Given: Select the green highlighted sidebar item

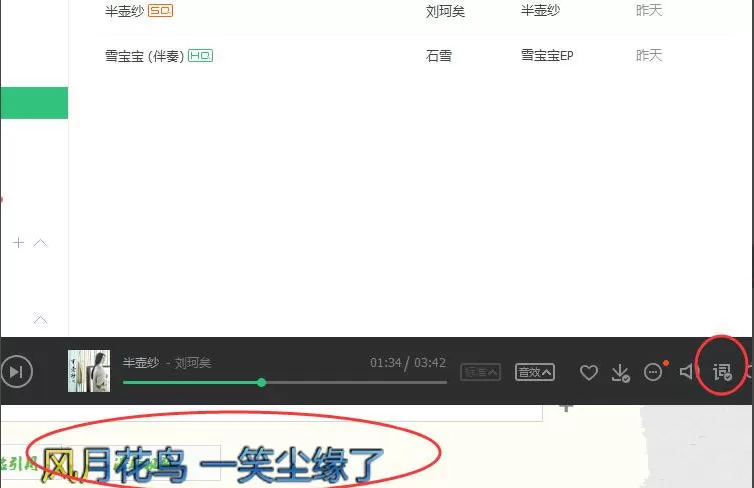Looking at the screenshot, I should (x=34, y=103).
